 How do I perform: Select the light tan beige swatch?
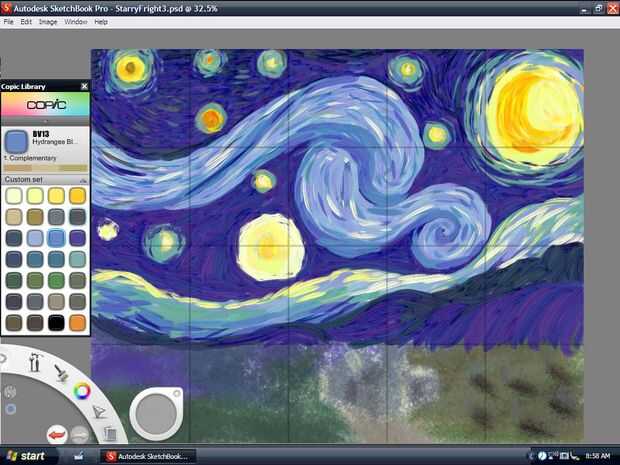(x=14, y=217)
